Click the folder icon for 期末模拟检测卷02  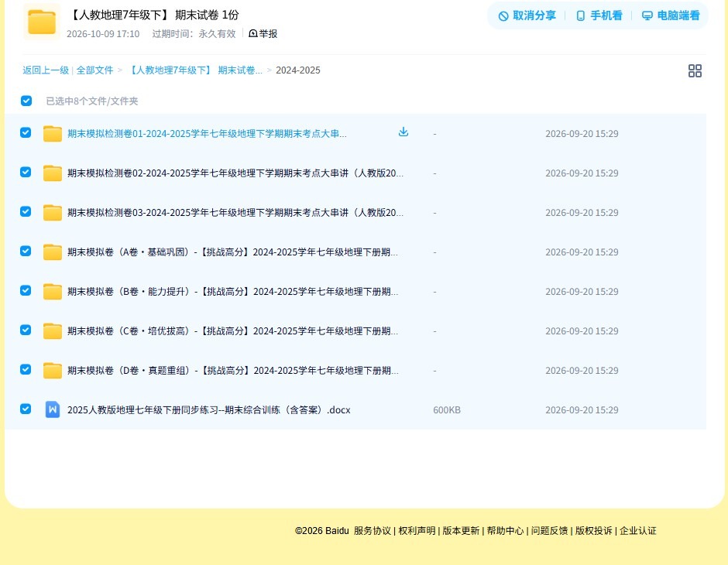[x=53, y=173]
